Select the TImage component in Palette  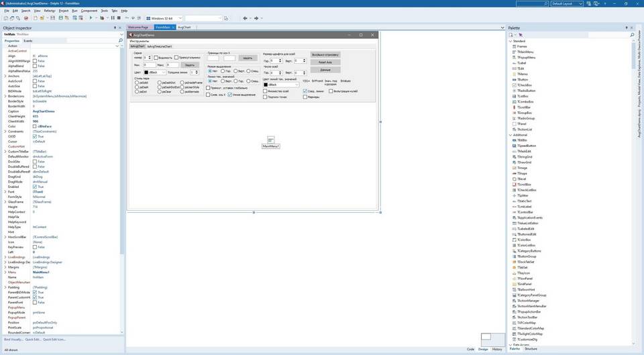click(x=522, y=168)
